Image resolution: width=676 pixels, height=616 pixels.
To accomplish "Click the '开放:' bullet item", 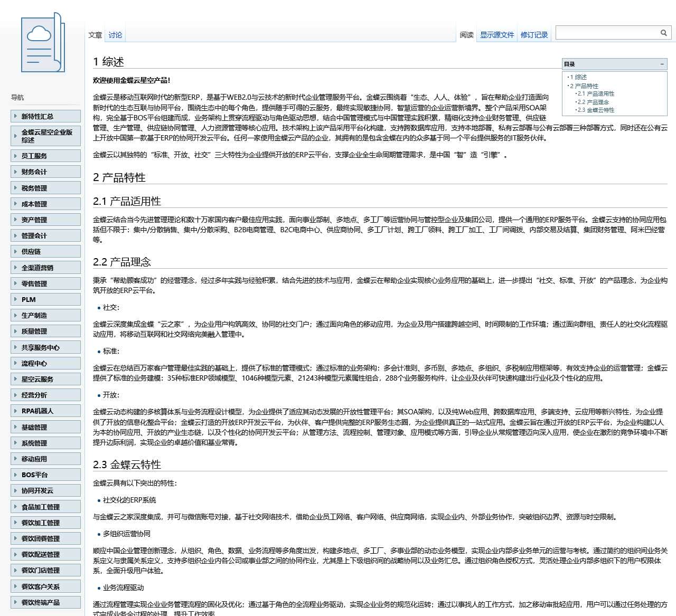I will 111,395.
